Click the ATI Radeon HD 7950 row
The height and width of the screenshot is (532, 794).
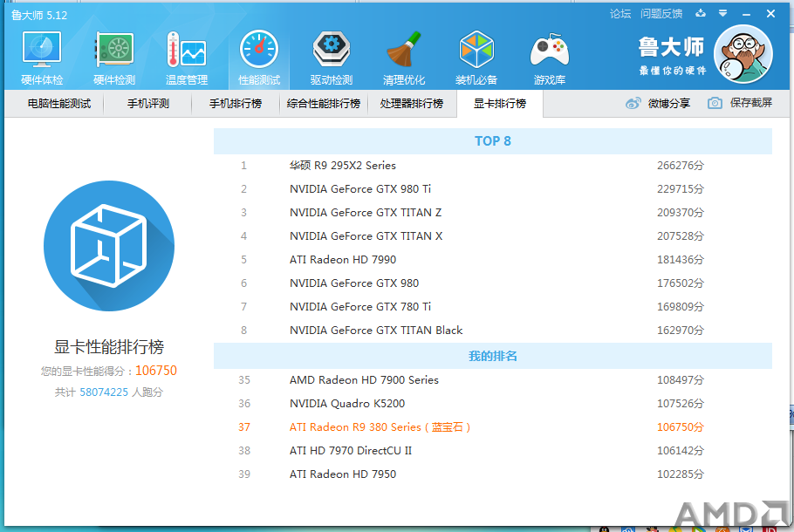click(493, 474)
